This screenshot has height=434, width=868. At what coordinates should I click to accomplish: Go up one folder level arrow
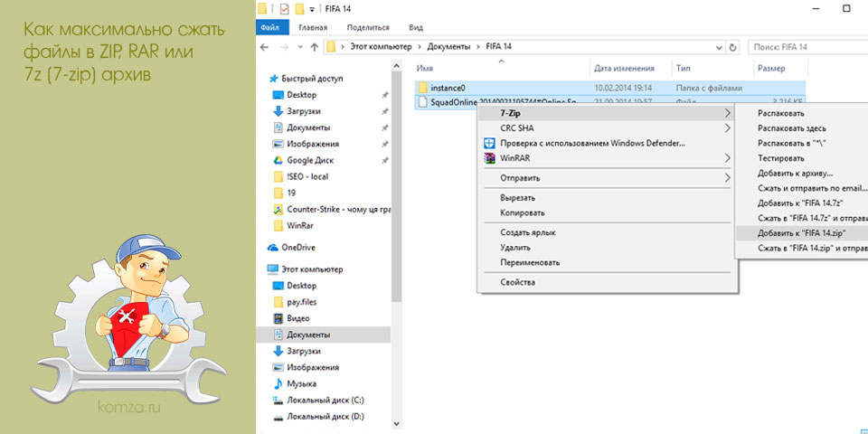(314, 47)
